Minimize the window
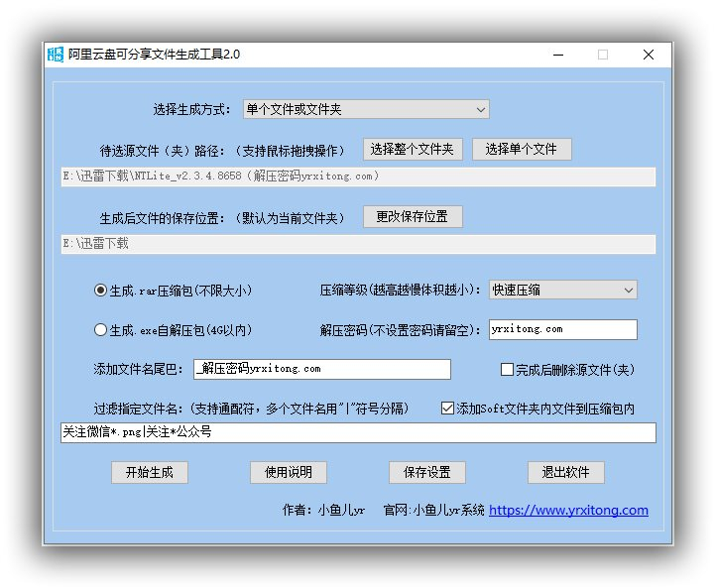The image size is (716, 588). 558,55
